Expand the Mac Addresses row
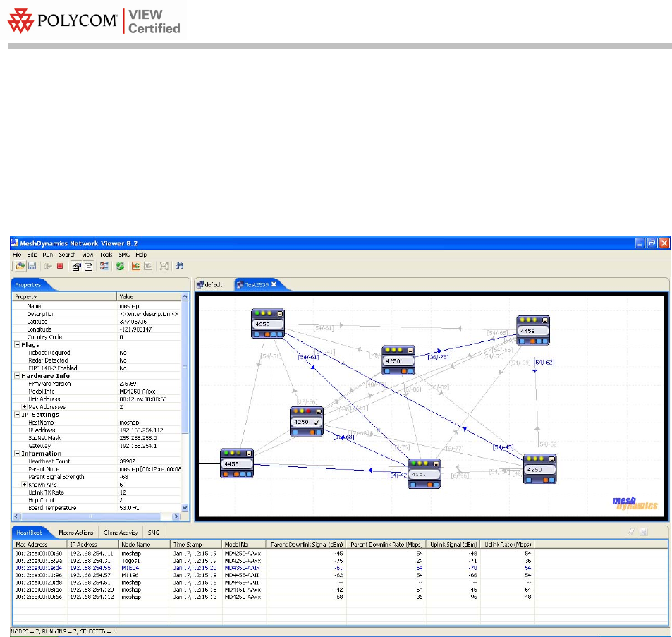The width and height of the screenshot is (672, 637). (x=24, y=407)
